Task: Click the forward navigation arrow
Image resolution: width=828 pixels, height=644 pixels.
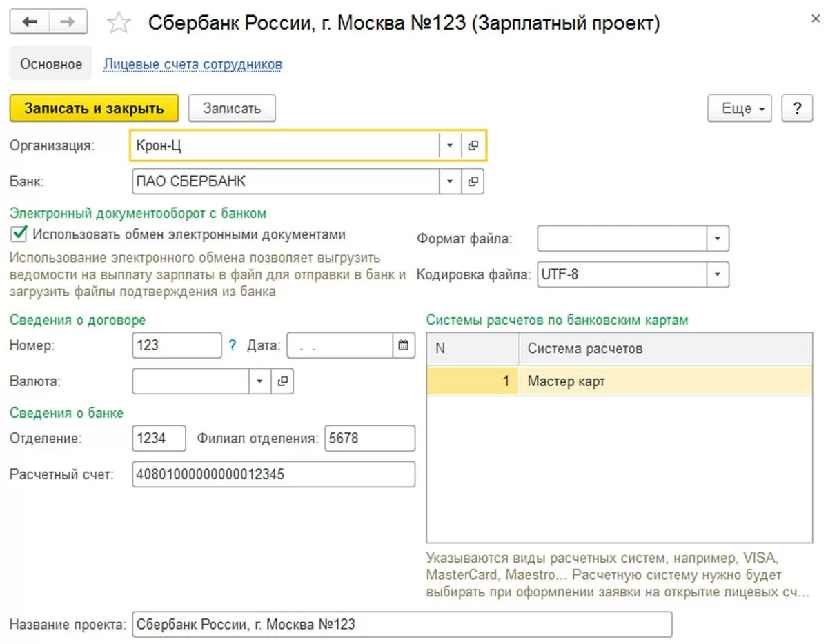Action: 68,23
